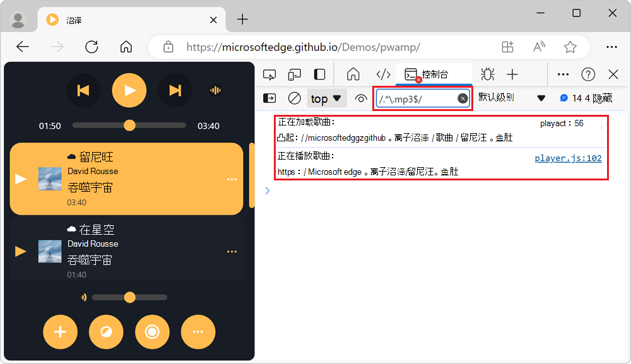
Task: Click the add new song plus button
Action: (x=60, y=332)
